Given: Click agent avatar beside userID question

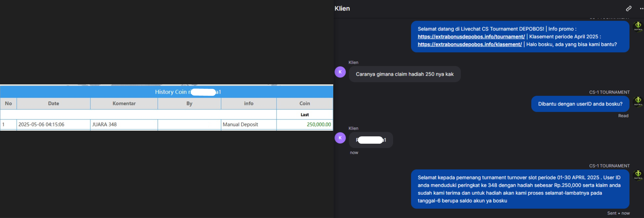Looking at the screenshot, I should pos(638,101).
